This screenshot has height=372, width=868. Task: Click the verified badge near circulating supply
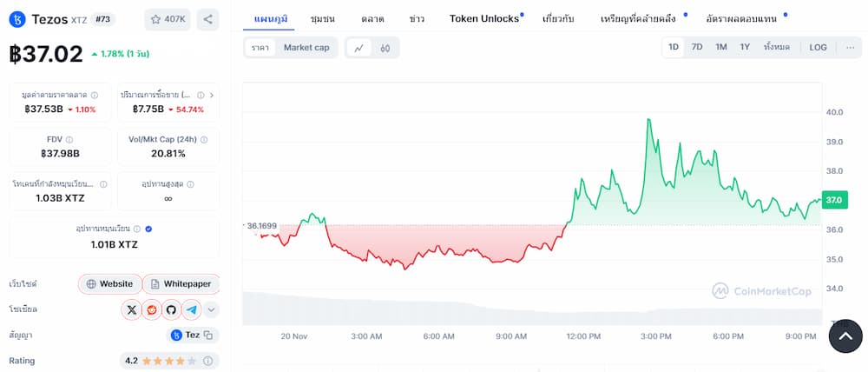tap(148, 229)
